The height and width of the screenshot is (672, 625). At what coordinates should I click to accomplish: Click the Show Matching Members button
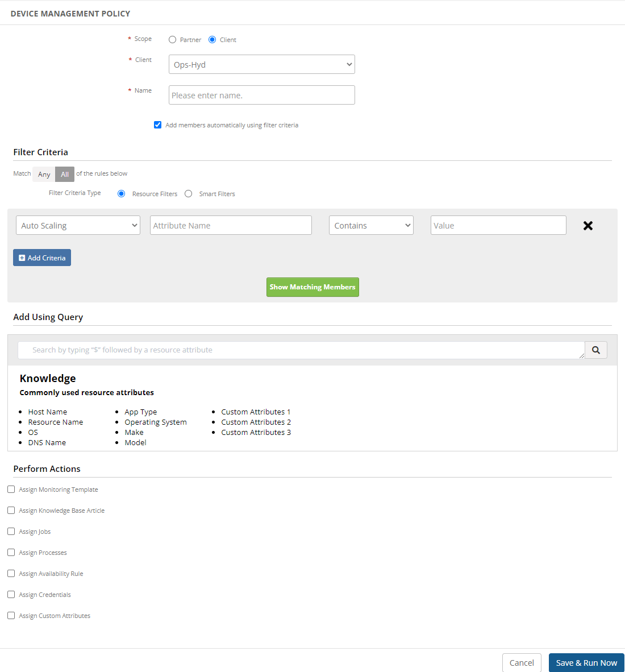pyautogui.click(x=312, y=287)
